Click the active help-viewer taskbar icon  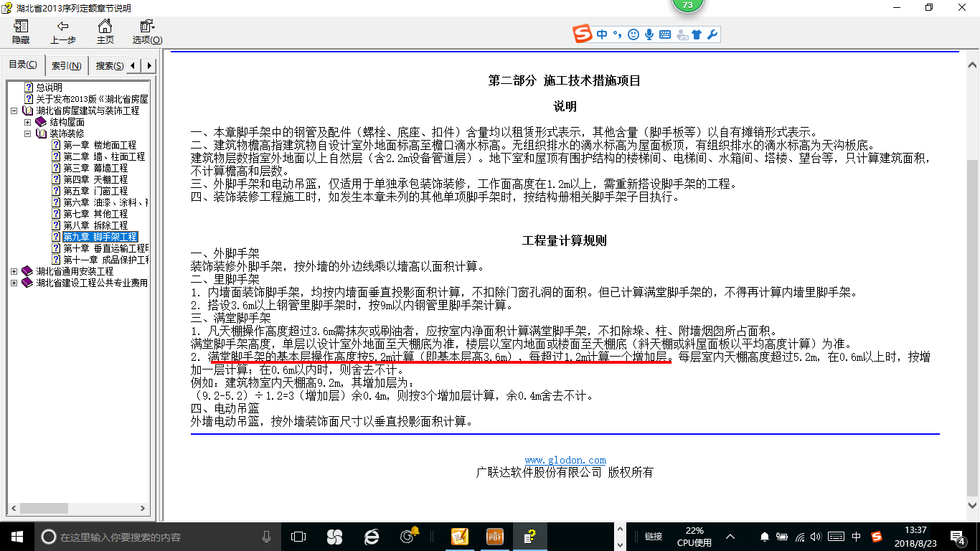(531, 536)
